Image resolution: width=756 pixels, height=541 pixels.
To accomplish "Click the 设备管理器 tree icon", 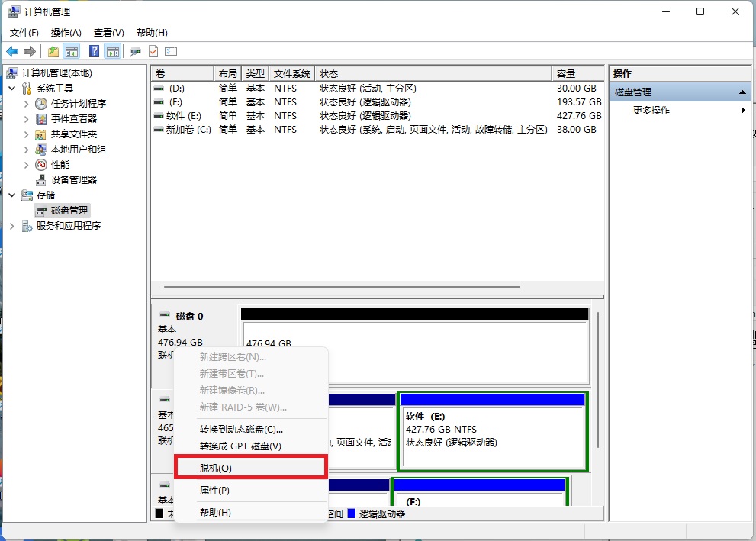I will (41, 180).
